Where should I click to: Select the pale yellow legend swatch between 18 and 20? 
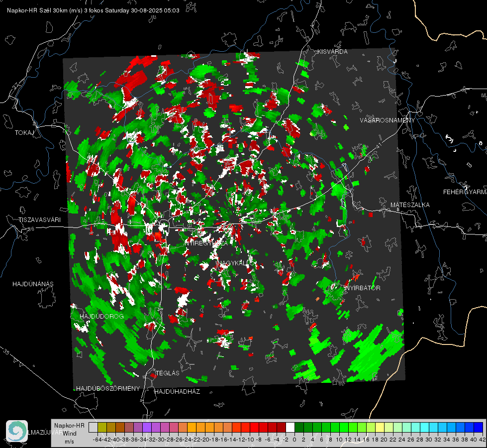pos(380,427)
